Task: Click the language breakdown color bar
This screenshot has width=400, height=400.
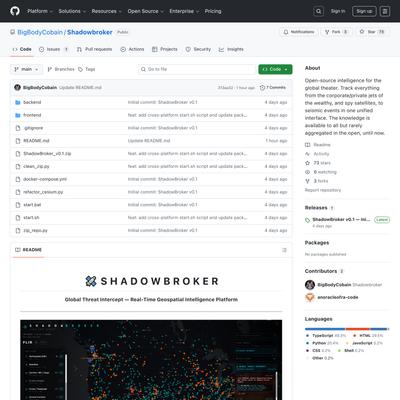Action: pos(347,329)
